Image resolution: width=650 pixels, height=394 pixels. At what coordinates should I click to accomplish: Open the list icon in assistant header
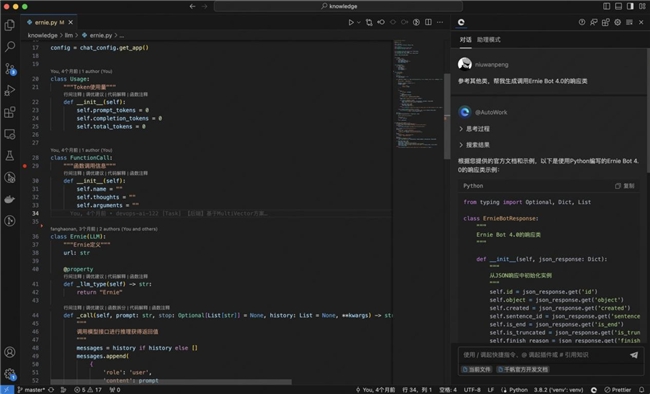[x=629, y=22]
